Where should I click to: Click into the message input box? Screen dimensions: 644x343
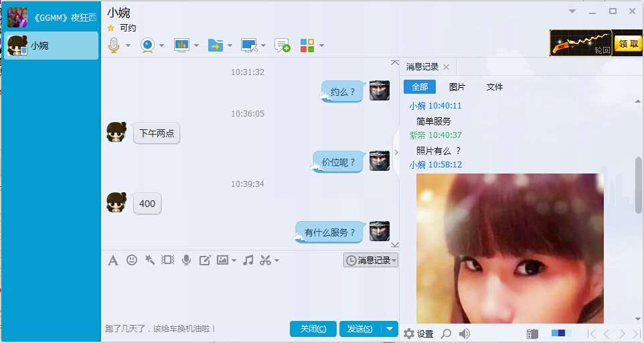(x=250, y=293)
